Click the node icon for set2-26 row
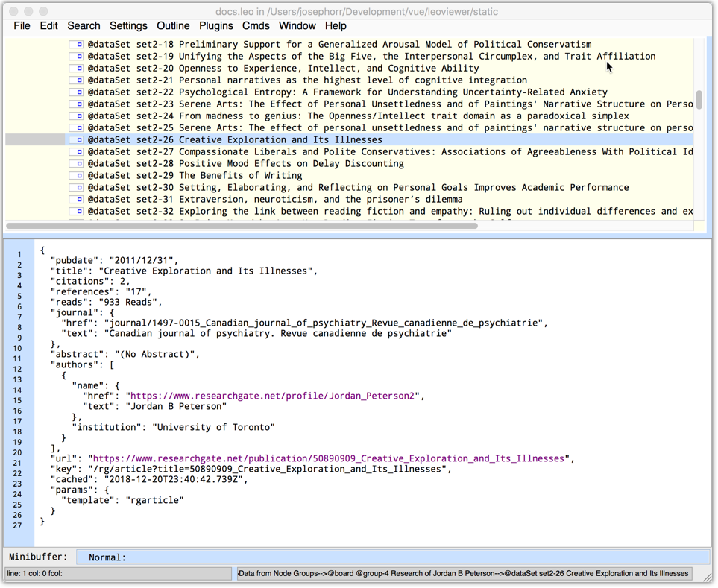This screenshot has height=588, width=718. click(x=76, y=139)
